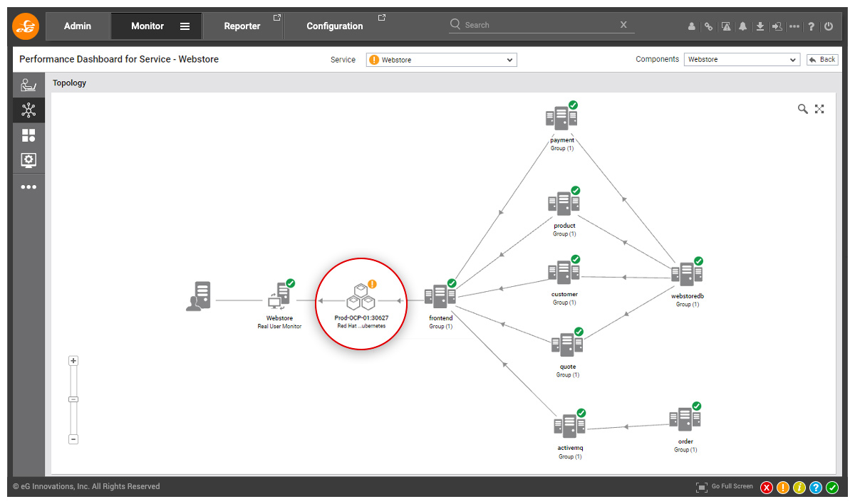Open the Components dropdown
The image size is (855, 504).
(742, 60)
